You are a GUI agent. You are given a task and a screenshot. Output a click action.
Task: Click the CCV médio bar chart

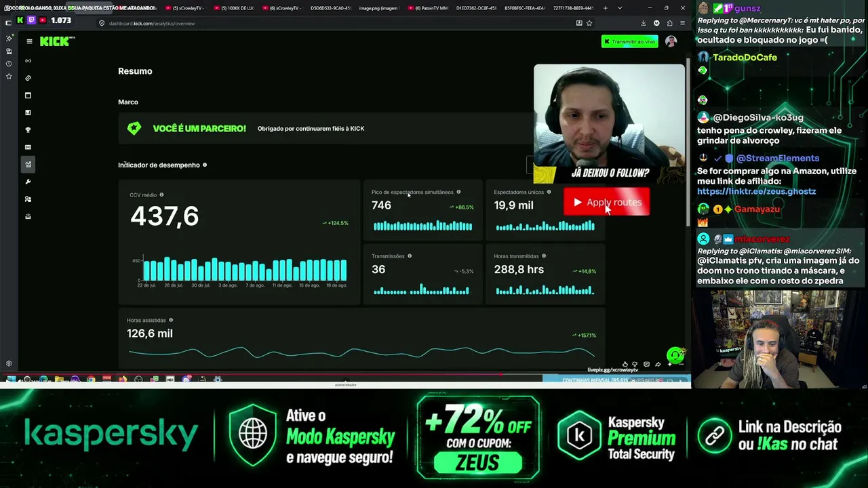[244, 269]
